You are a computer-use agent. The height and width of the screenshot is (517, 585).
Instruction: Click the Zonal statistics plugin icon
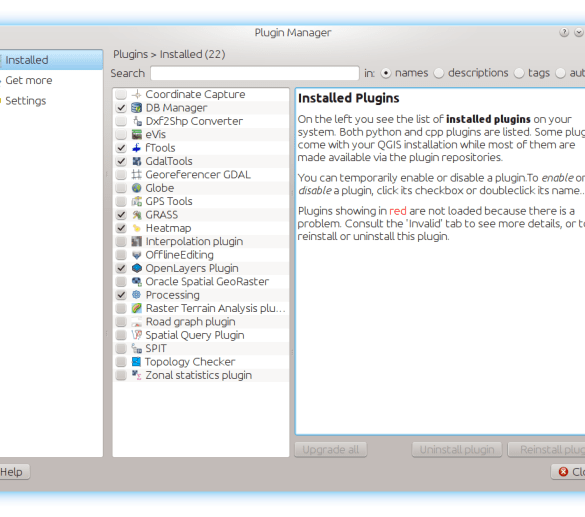click(x=137, y=375)
